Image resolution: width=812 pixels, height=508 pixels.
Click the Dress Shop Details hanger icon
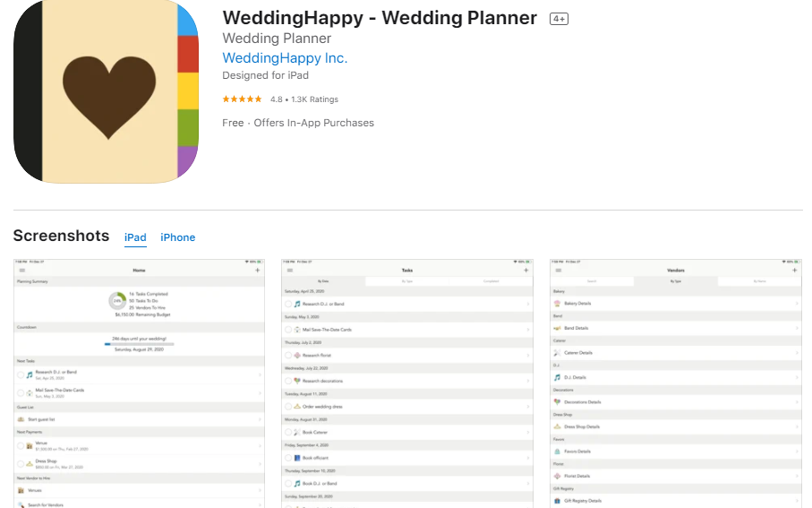(x=557, y=426)
